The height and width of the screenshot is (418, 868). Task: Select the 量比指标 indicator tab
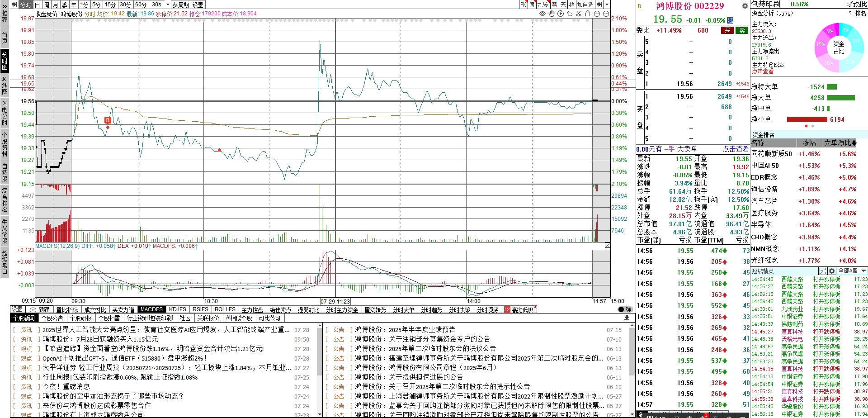tap(67, 310)
